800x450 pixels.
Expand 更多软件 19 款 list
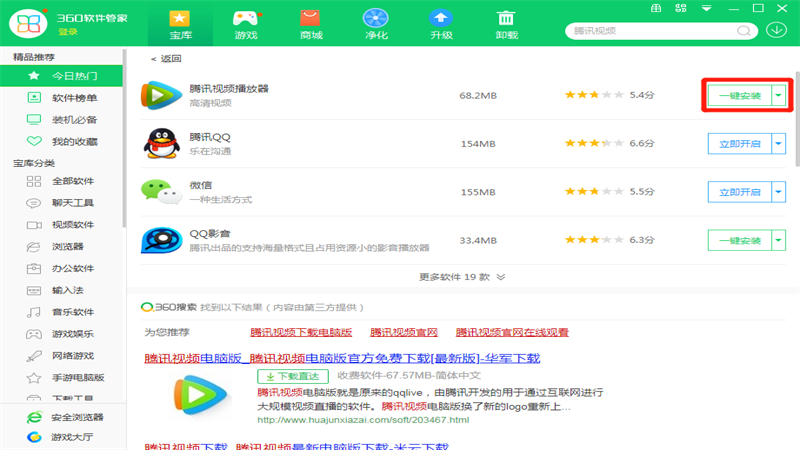[x=462, y=277]
